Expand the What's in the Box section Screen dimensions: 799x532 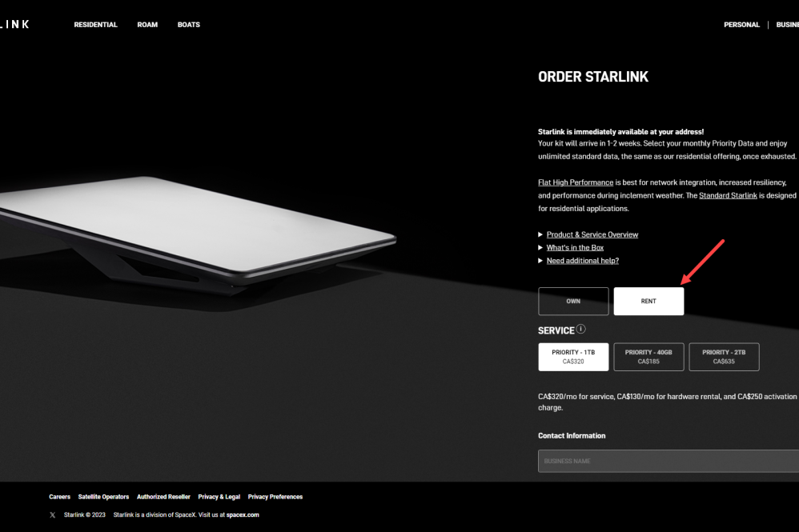click(x=575, y=248)
